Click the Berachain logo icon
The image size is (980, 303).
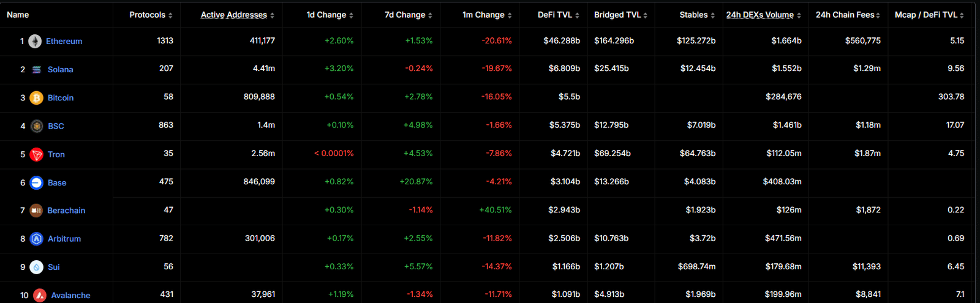[x=36, y=211]
